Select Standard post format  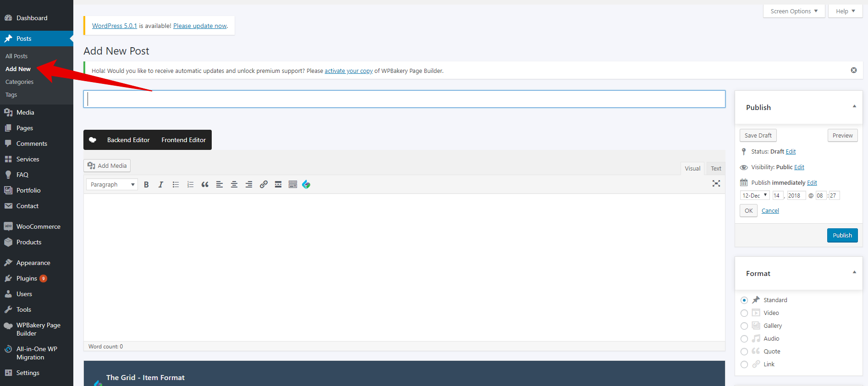[744, 300]
